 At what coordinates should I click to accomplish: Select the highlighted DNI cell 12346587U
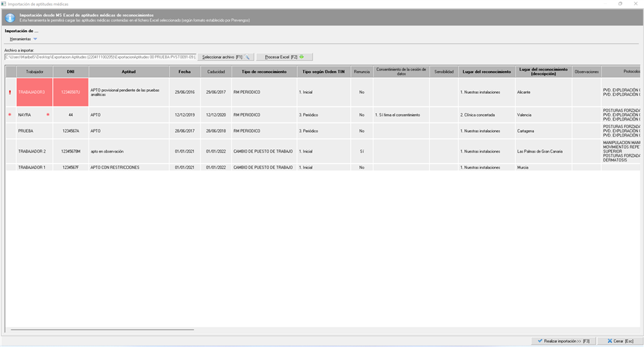point(70,92)
